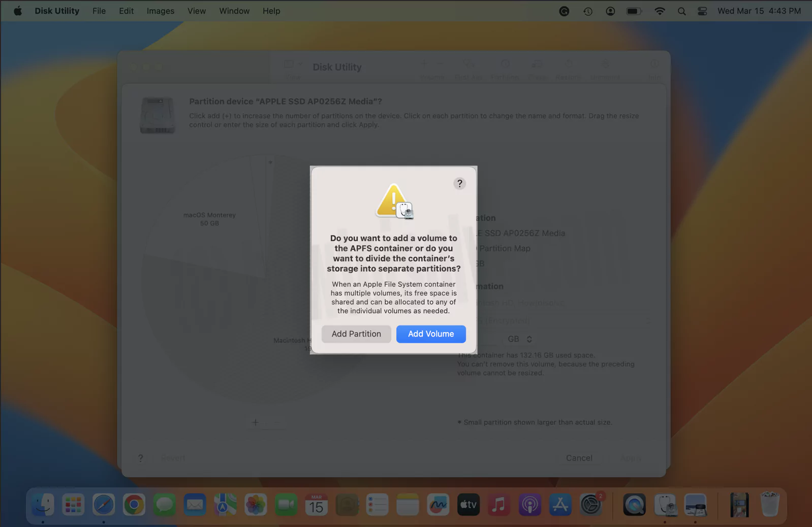The width and height of the screenshot is (812, 527).
Task: Launch Safari from the Dock
Action: pos(104,505)
